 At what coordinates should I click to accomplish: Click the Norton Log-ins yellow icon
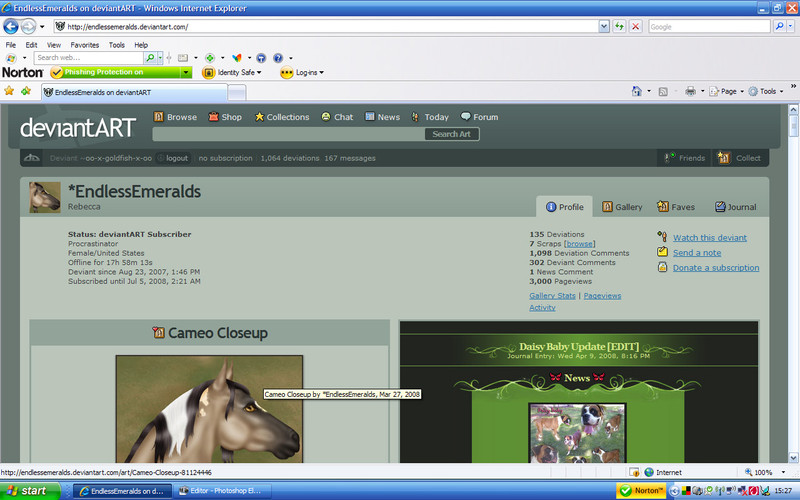287,72
